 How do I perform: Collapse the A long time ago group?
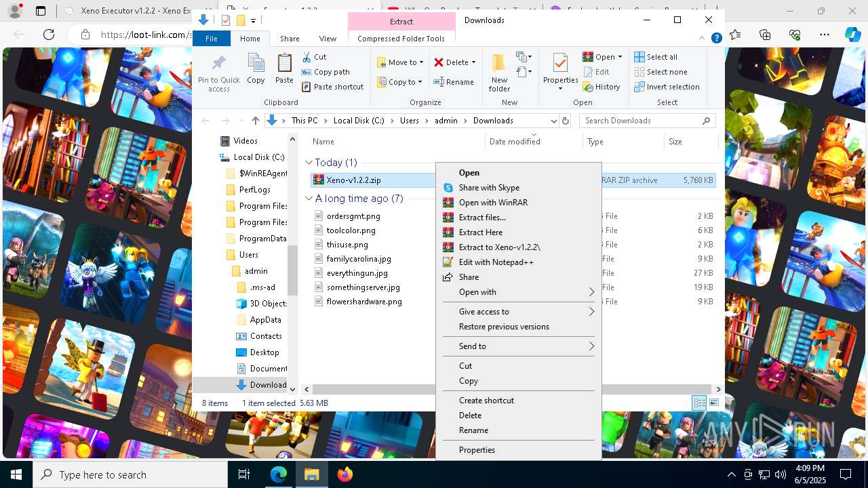[309, 199]
